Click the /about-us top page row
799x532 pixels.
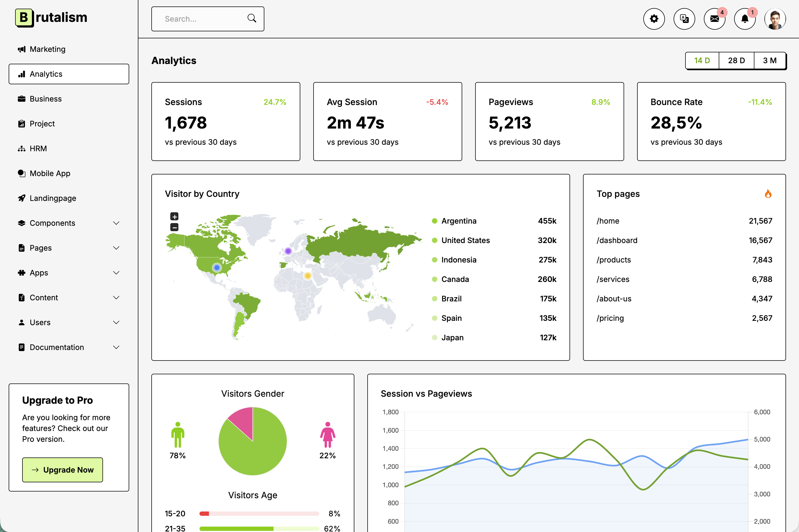point(684,299)
